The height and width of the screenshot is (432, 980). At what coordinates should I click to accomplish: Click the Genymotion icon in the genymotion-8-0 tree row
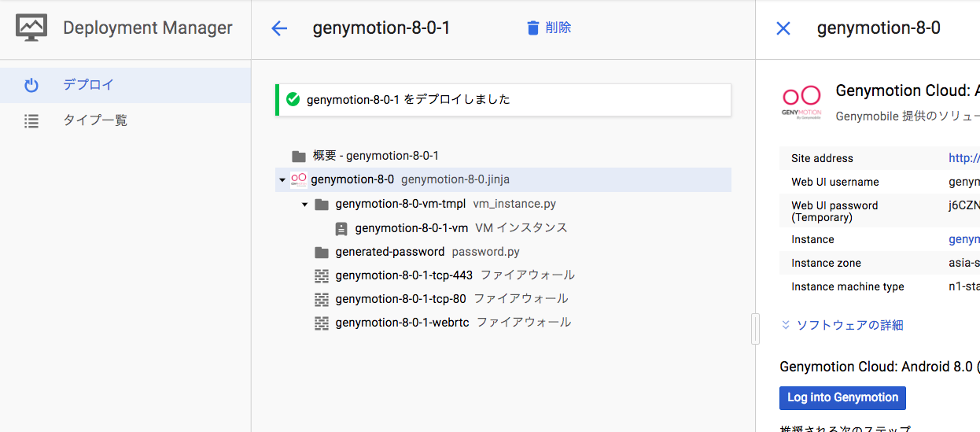point(299,179)
